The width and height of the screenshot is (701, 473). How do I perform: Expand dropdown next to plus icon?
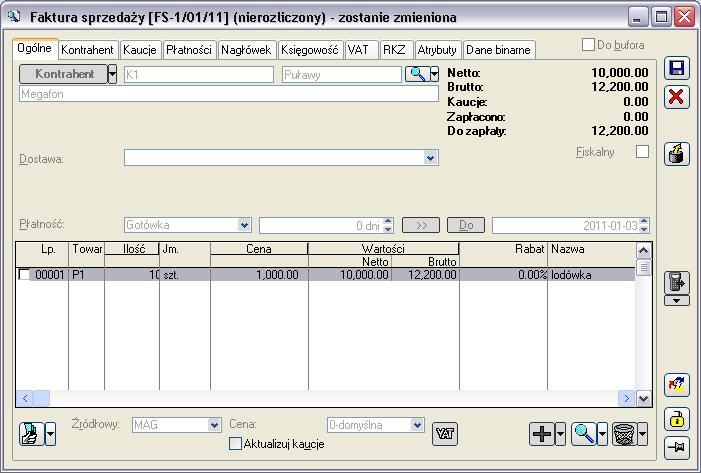pos(560,434)
